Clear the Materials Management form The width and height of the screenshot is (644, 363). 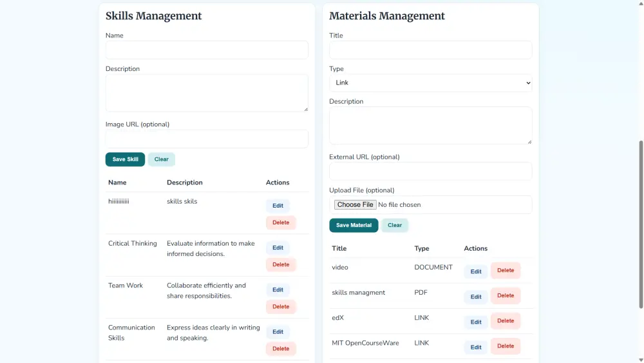[x=394, y=225]
